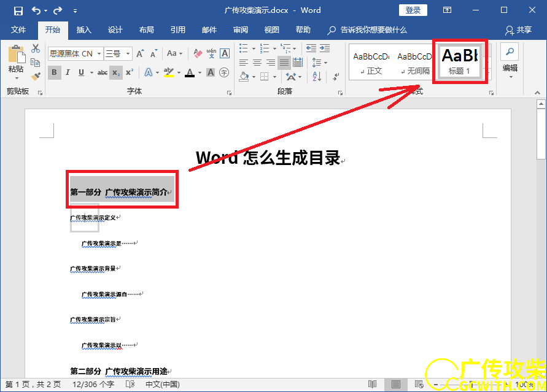Align text right
Screen dimensions: 547x392
[x=271, y=63]
